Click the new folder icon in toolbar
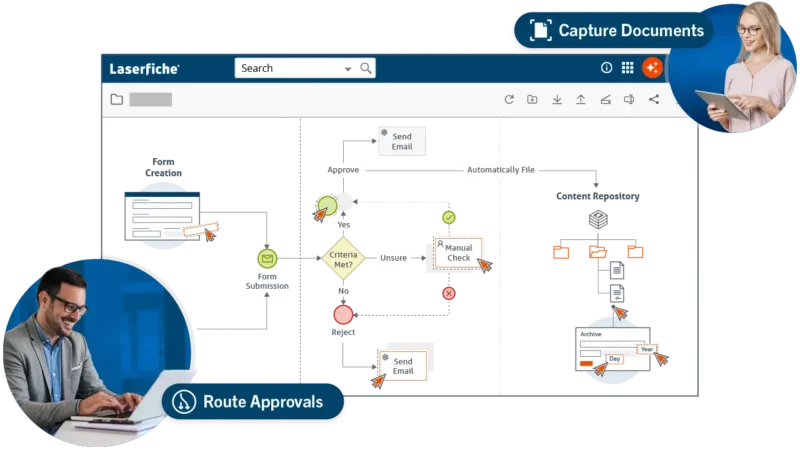This screenshot has width=800, height=450. (x=532, y=99)
